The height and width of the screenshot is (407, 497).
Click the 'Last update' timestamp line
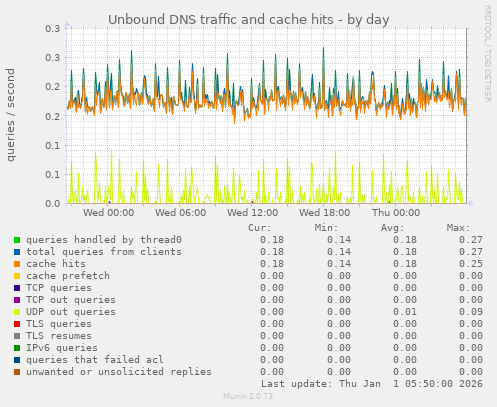[372, 384]
